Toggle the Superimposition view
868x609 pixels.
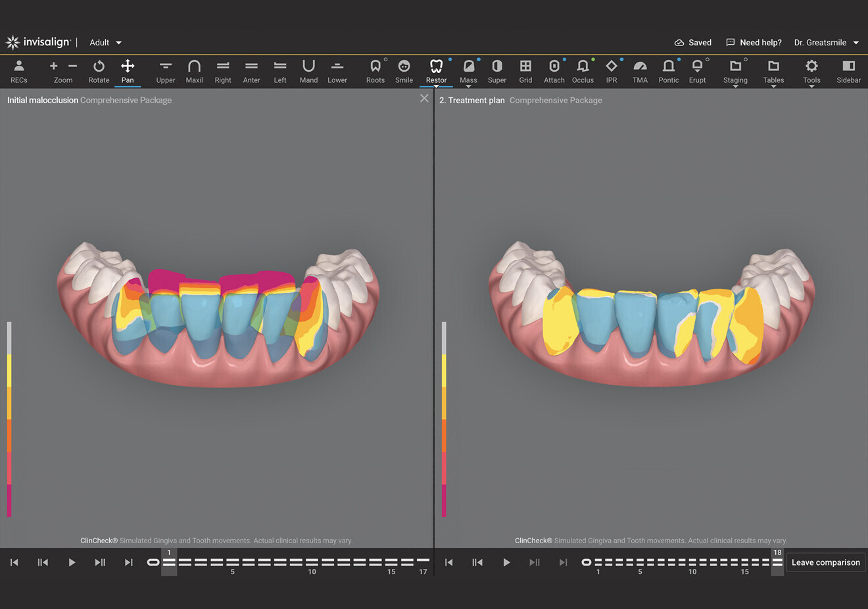point(496,71)
